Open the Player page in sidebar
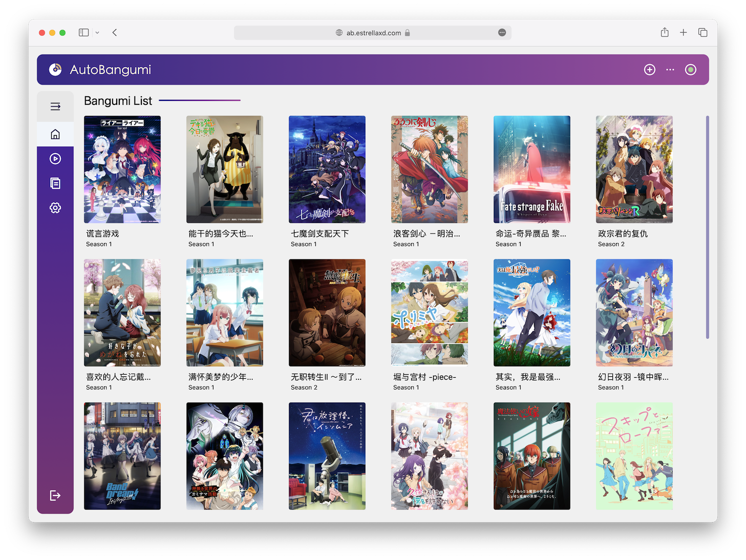The height and width of the screenshot is (560, 746). point(55,159)
